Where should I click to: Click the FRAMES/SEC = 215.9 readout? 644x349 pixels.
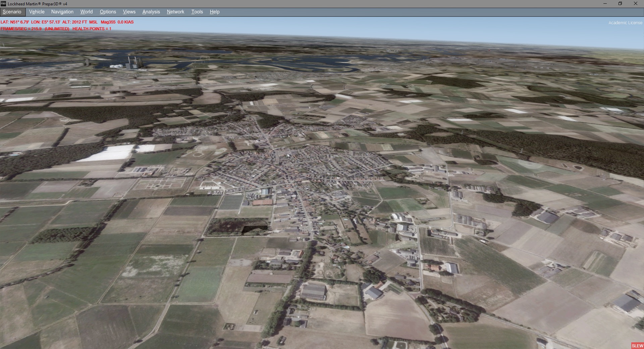(21, 29)
